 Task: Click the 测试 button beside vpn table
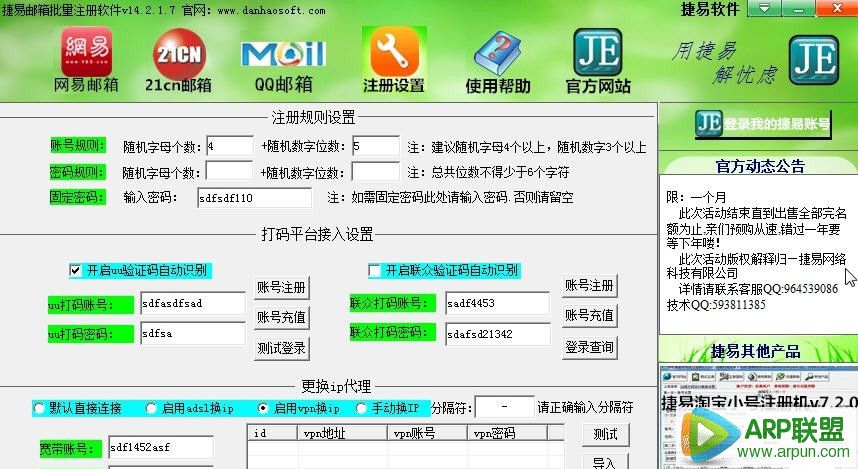pos(606,435)
